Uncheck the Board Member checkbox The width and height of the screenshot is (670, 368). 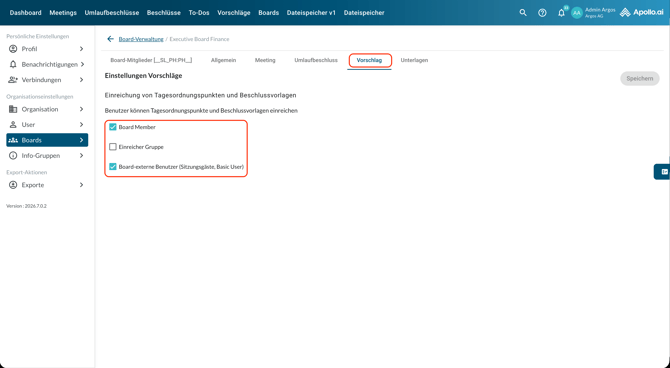[113, 127]
